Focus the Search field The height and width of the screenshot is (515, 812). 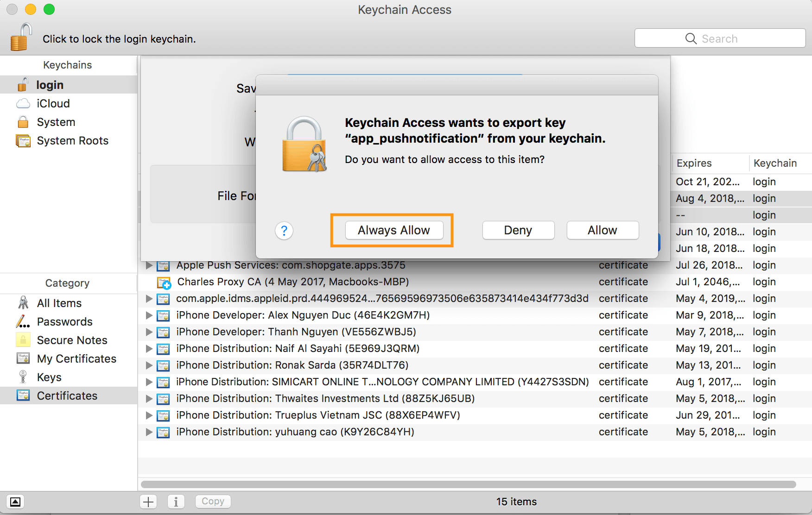[720, 38]
